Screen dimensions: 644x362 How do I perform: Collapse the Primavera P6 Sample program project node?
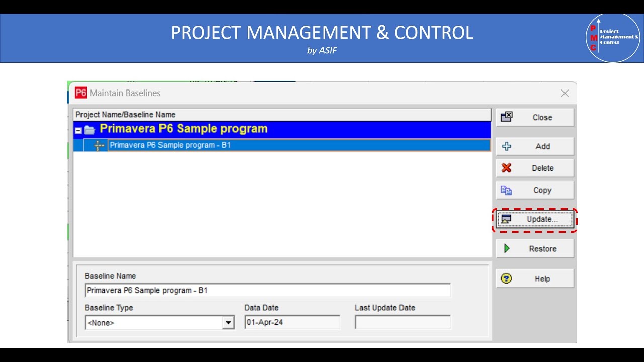pos(78,130)
